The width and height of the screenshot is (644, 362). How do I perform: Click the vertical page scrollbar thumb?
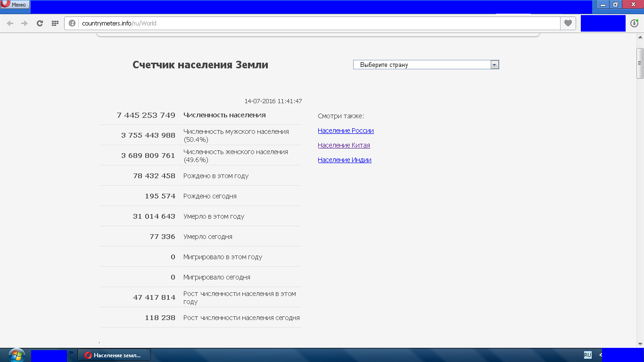tap(640, 63)
